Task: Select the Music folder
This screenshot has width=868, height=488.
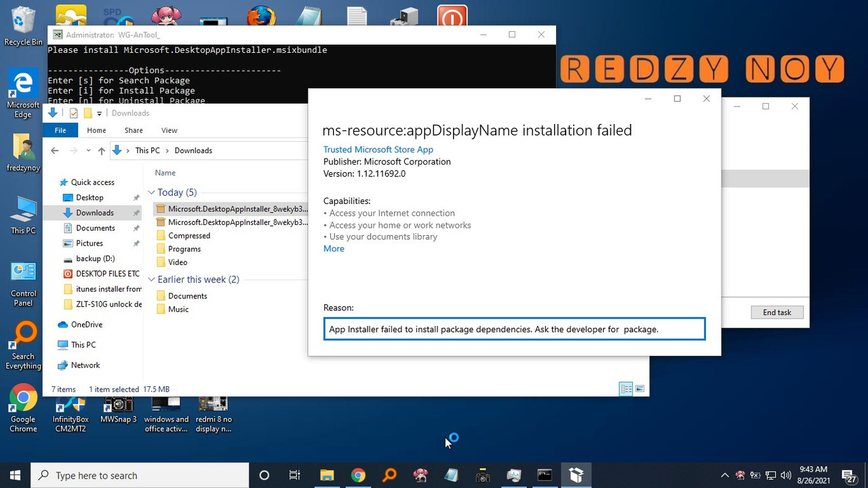Action: (x=178, y=309)
